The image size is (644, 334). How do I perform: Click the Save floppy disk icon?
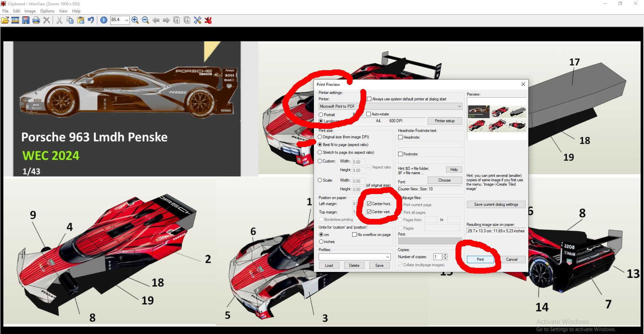tap(26, 20)
